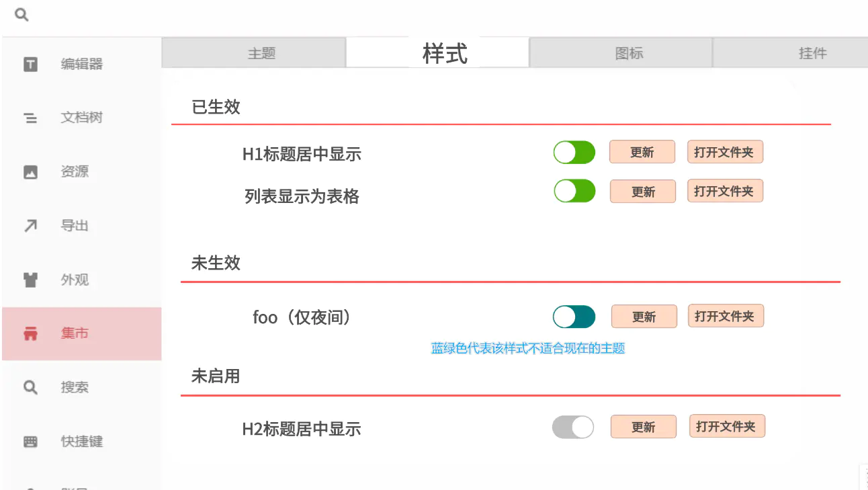Enable the H2标题居中显示 toggle

tap(573, 427)
